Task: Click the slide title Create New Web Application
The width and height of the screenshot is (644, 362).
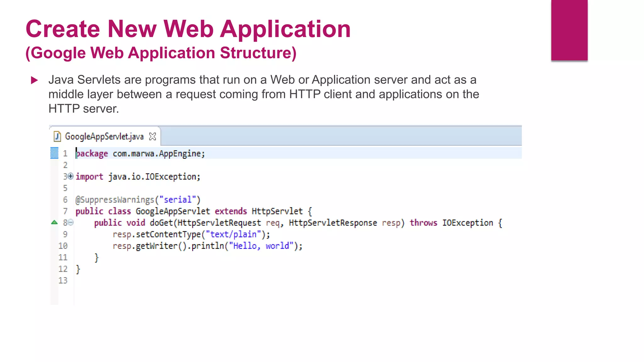Action: (x=188, y=29)
